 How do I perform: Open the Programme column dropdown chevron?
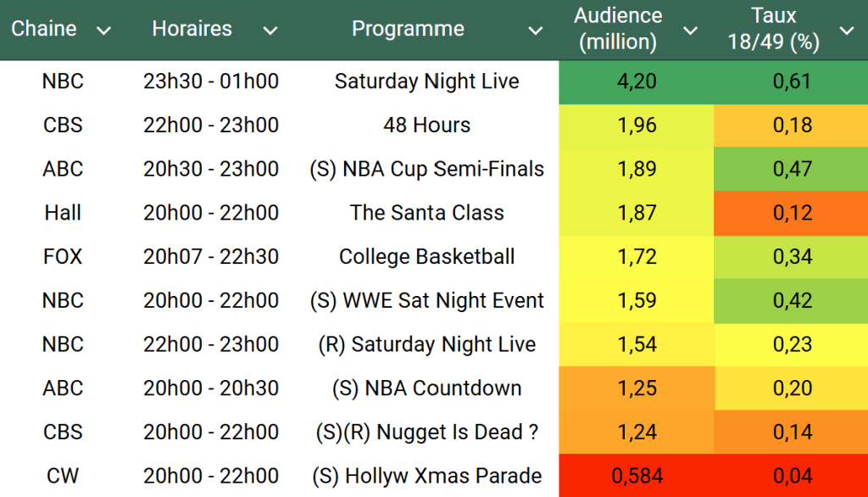point(535,31)
